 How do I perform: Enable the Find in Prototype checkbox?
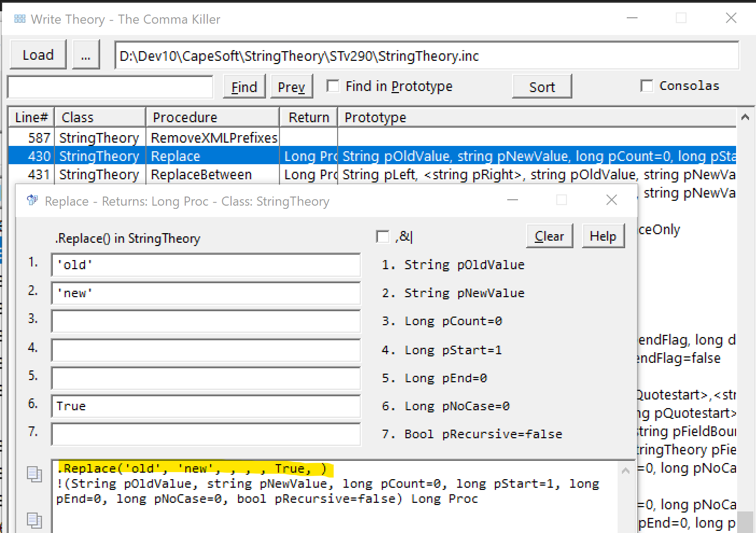click(x=333, y=86)
